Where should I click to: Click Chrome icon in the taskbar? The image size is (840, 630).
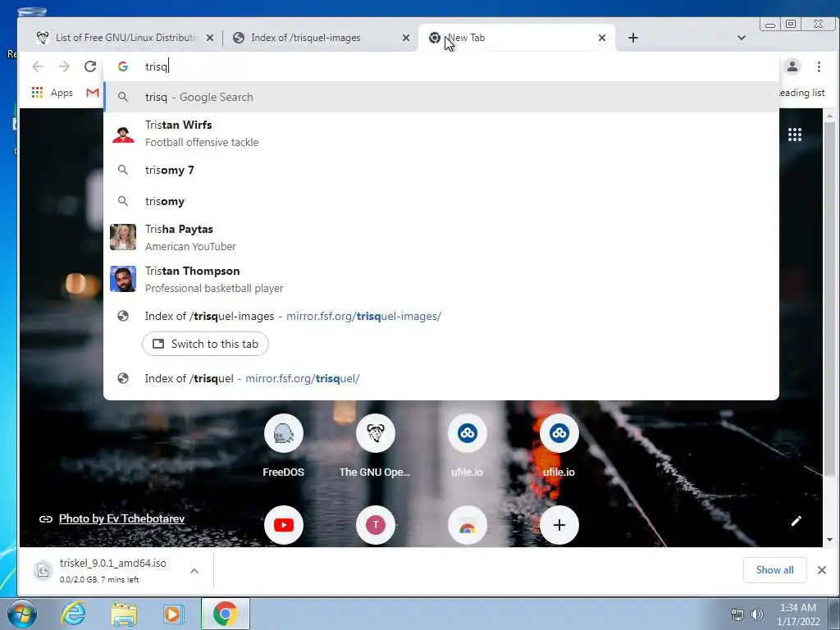pyautogui.click(x=225, y=614)
